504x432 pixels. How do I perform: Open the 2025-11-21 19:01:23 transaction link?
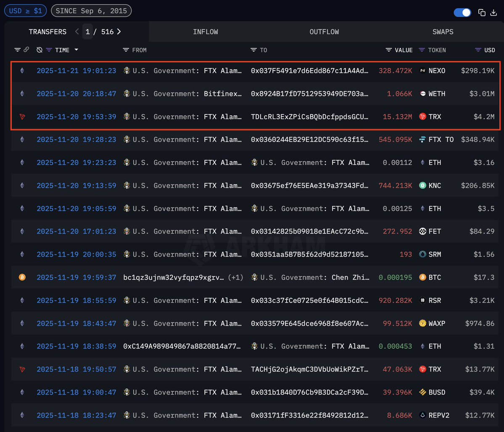click(76, 71)
